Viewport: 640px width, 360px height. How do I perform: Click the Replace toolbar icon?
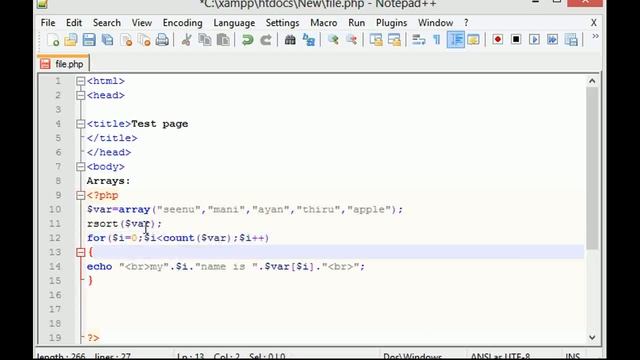point(309,40)
